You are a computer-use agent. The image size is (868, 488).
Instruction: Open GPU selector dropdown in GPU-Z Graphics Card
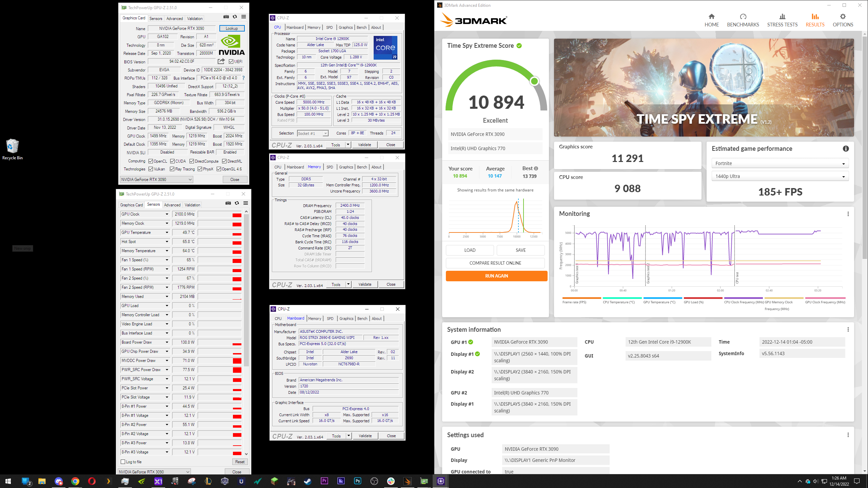coord(157,179)
